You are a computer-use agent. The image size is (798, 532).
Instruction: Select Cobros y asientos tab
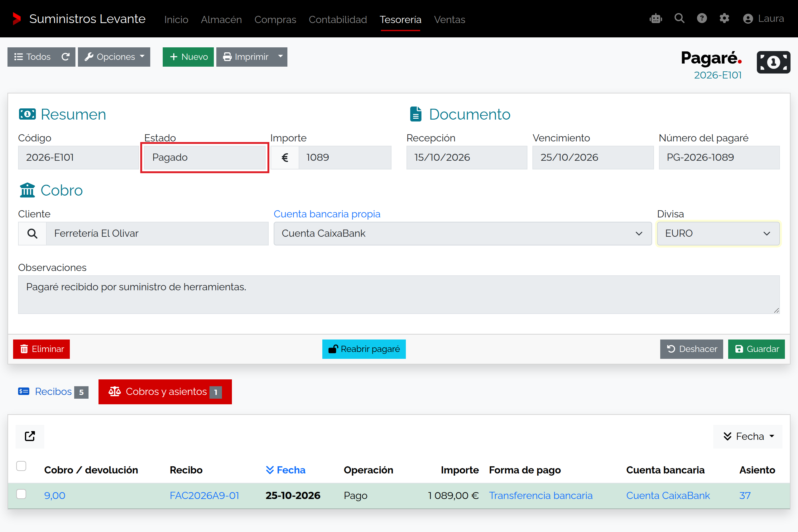[x=165, y=392]
